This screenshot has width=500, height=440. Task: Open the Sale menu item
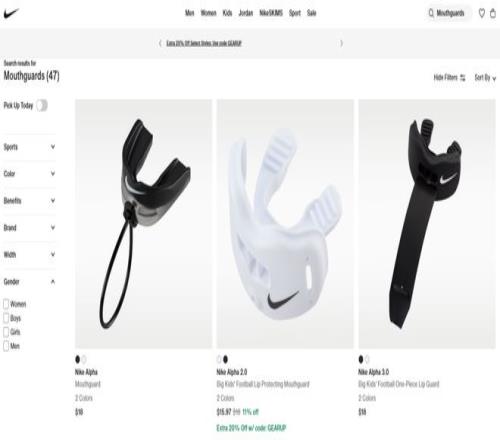coord(311,13)
